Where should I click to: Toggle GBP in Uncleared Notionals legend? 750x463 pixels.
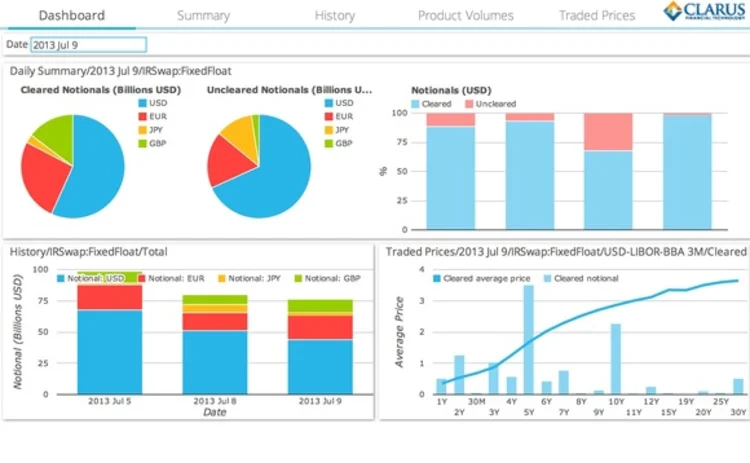click(x=339, y=143)
